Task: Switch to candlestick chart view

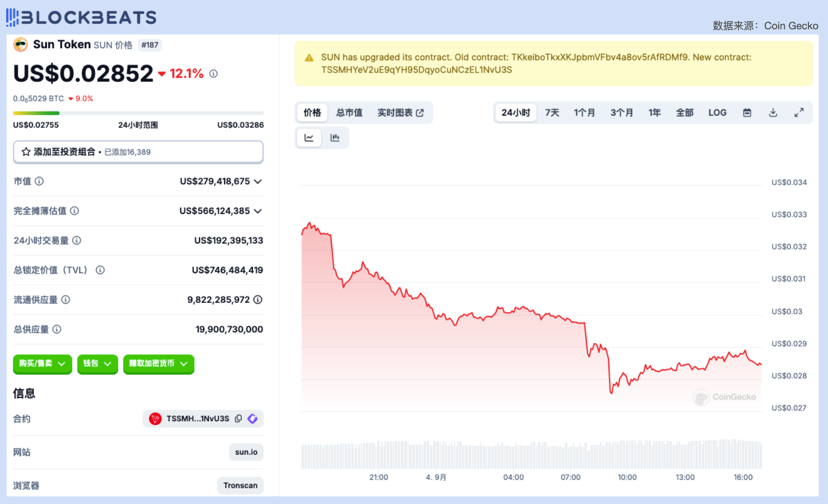Action: pyautogui.click(x=335, y=138)
